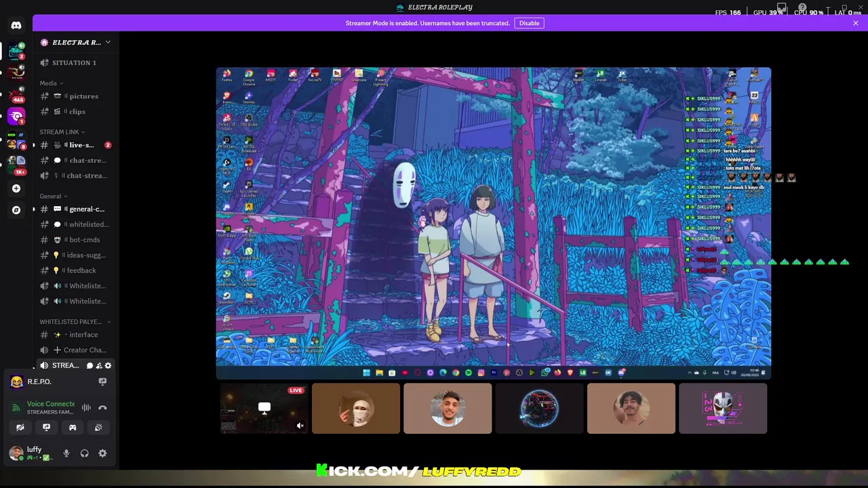Screen dimensions: 868x488
Task: Disconnect from voice with the hang-up icon
Action: coord(102,408)
